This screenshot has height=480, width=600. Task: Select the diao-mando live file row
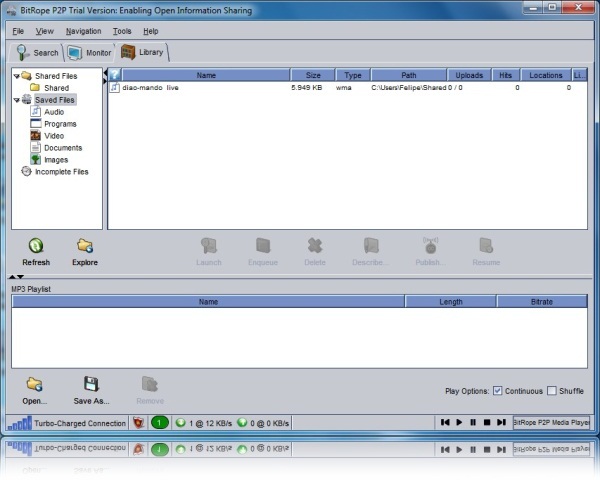click(x=347, y=88)
